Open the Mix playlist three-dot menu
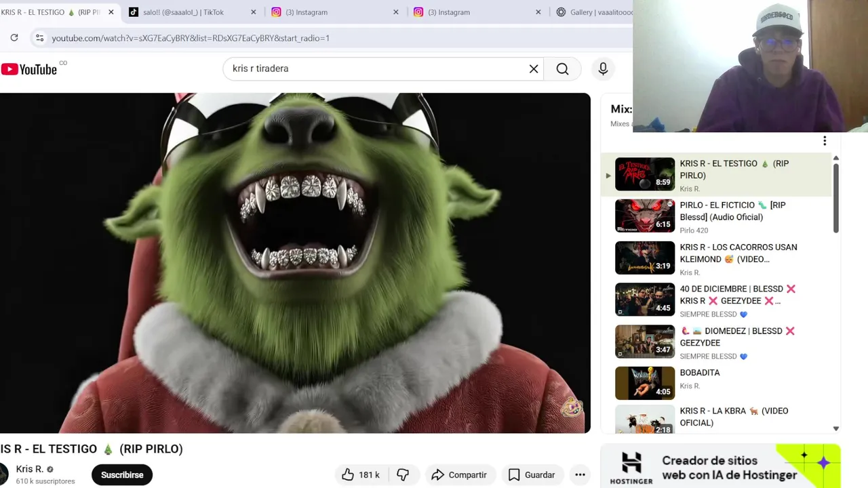The height and width of the screenshot is (488, 868). point(825,141)
